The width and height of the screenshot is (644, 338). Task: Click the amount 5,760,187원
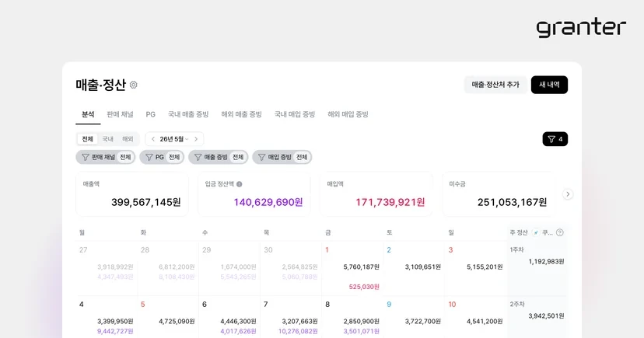click(x=361, y=267)
